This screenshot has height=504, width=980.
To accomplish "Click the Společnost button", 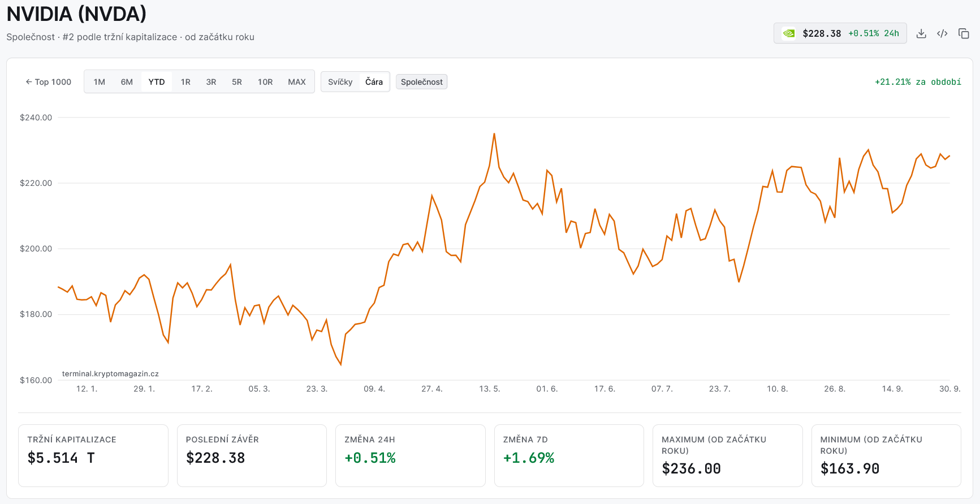I will pos(422,82).
